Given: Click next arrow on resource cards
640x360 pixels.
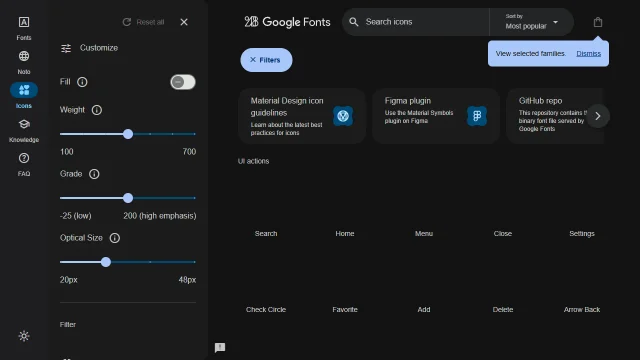Looking at the screenshot, I should [x=598, y=116].
